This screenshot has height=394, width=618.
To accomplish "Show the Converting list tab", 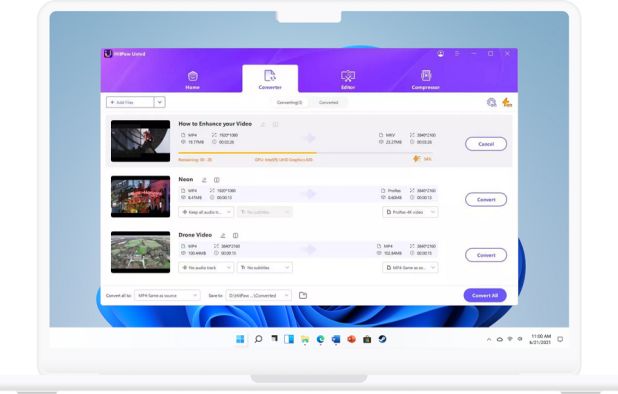I will (x=289, y=102).
